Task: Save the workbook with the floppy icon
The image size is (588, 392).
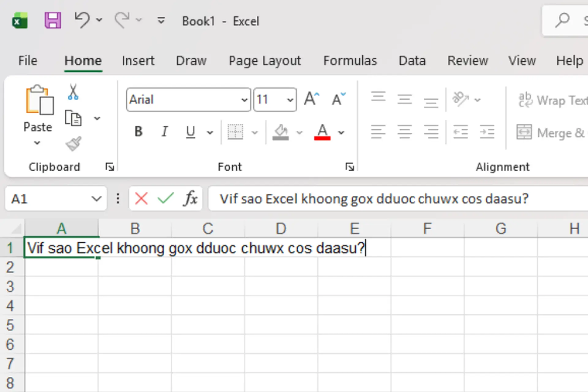Action: click(x=53, y=21)
